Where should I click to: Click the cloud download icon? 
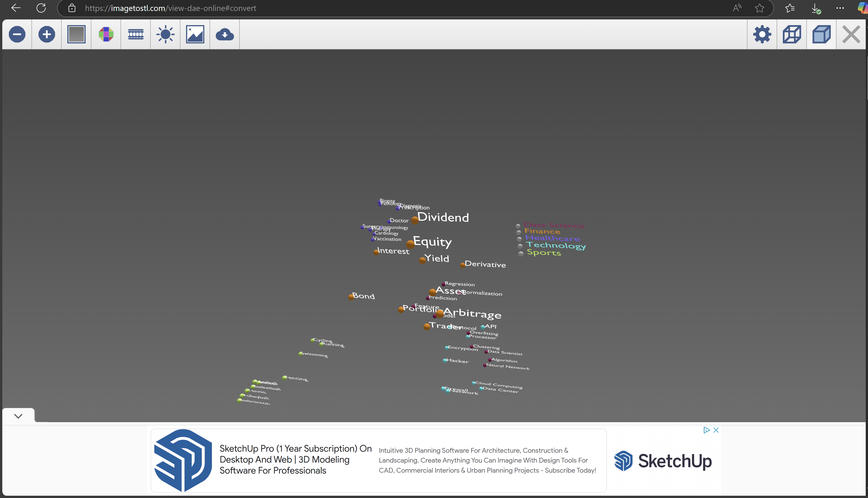225,34
